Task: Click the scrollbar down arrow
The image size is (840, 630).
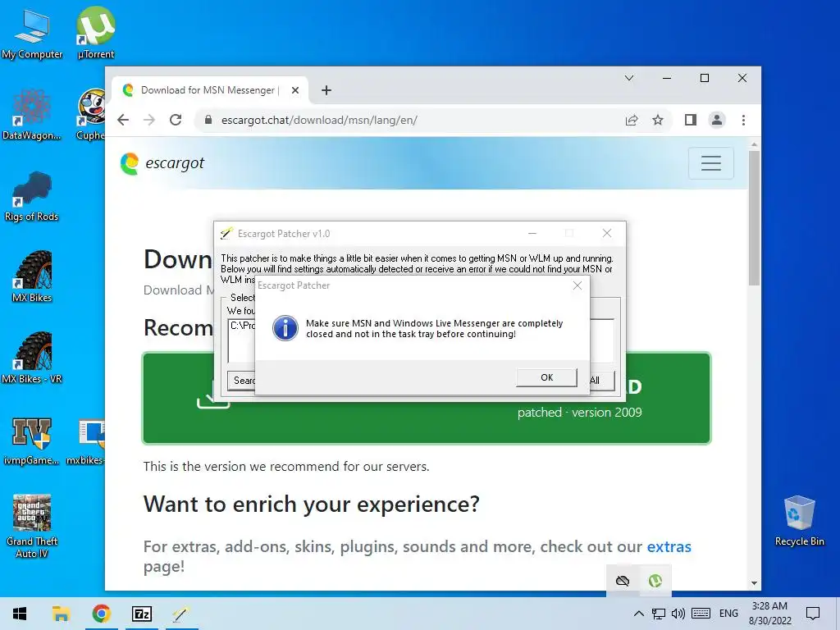Action: [755, 583]
